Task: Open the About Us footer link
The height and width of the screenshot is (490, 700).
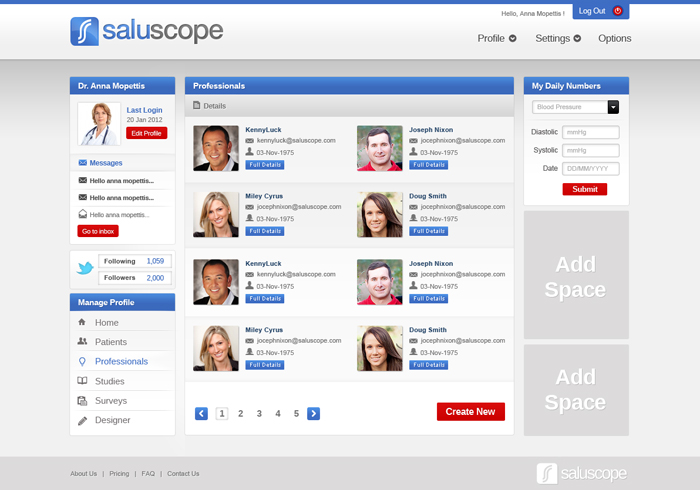Action: click(83, 473)
